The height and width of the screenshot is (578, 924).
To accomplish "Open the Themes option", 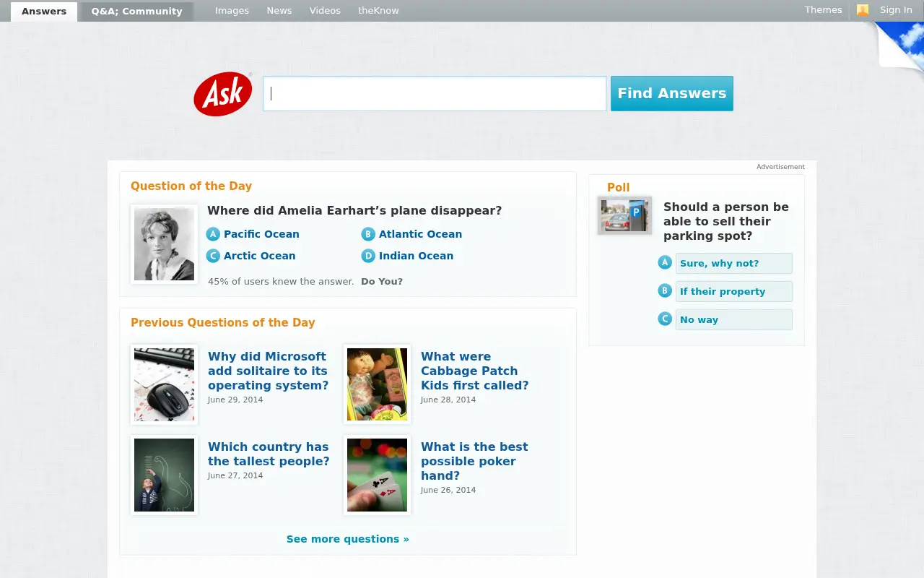I will 824,10.
